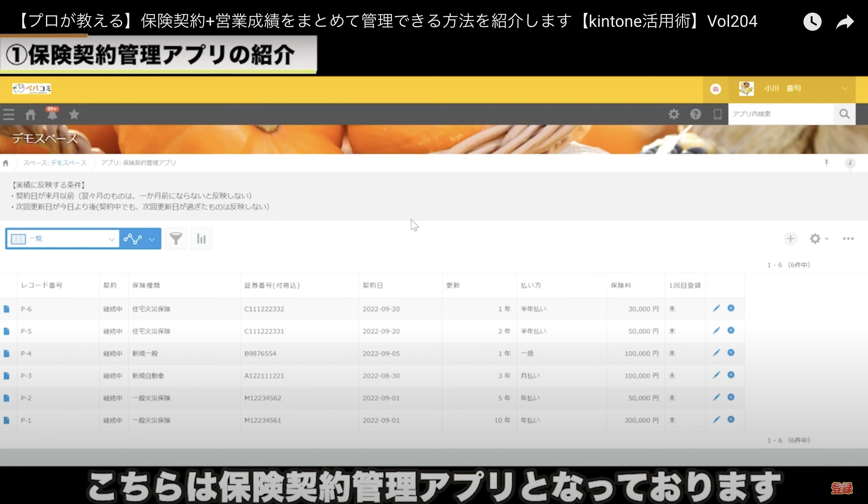Open the hamburger menu icon
Screen dimensions: 868x504
tap(9, 114)
